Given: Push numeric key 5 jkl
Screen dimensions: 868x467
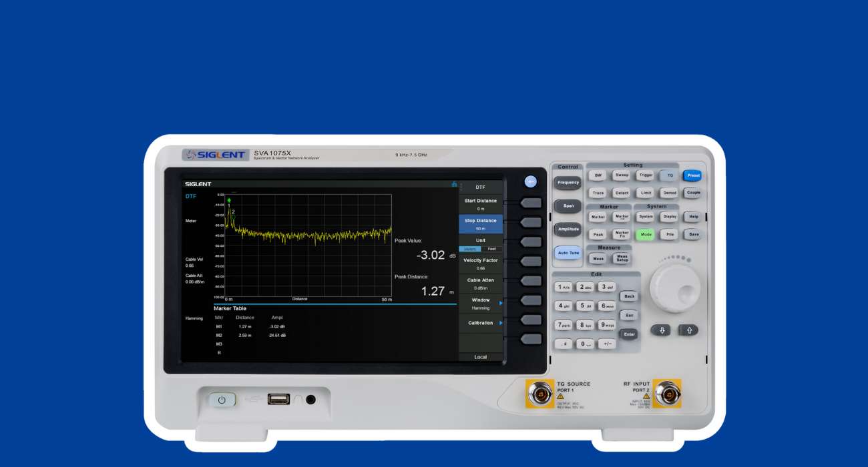Looking at the screenshot, I should point(585,306).
